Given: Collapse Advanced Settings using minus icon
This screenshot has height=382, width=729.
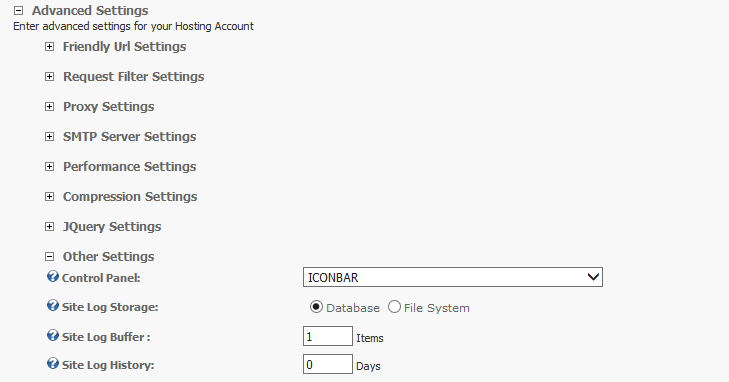Looking at the screenshot, I should pyautogui.click(x=18, y=10).
